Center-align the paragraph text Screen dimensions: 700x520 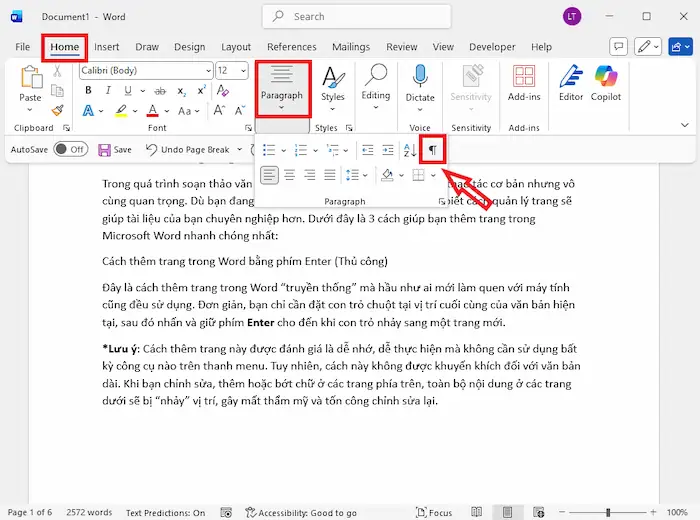click(290, 175)
